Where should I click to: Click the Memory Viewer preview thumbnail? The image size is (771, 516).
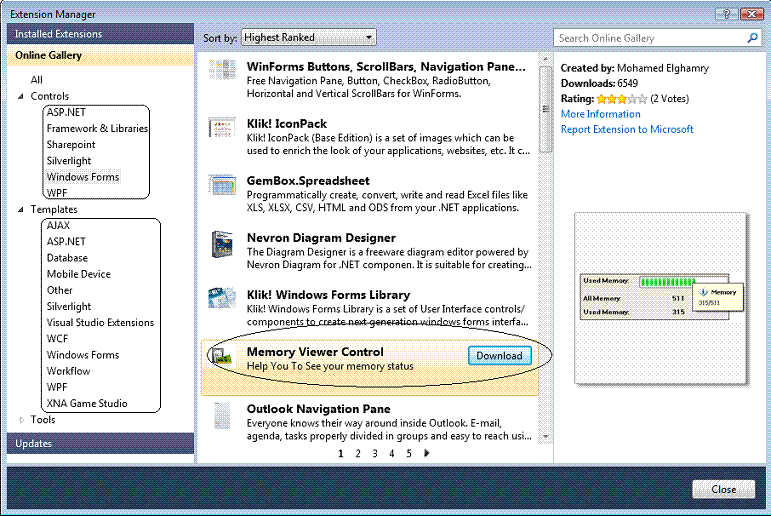660,298
